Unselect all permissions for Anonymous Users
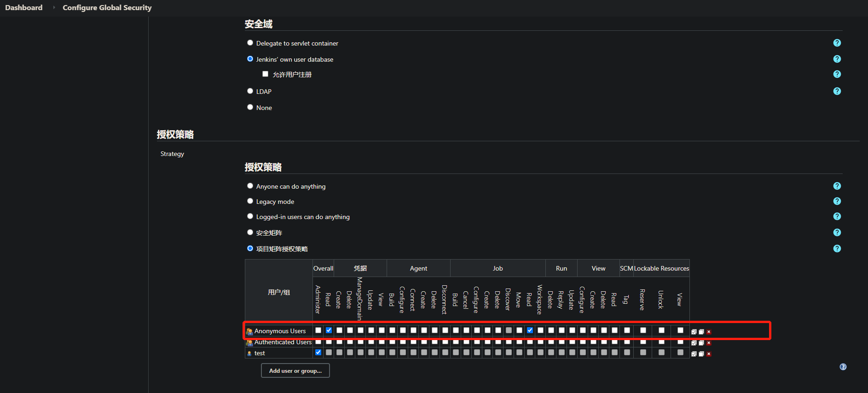 tap(701, 332)
